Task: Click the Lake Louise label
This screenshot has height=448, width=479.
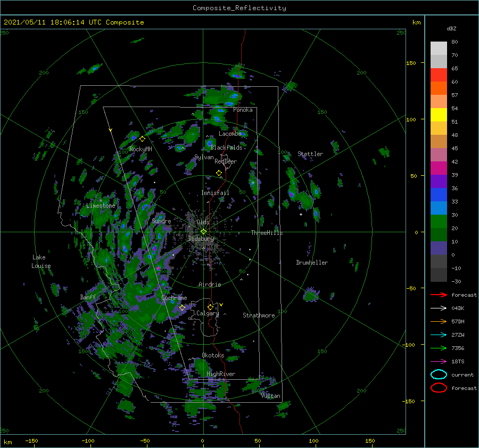Action: pos(41,262)
